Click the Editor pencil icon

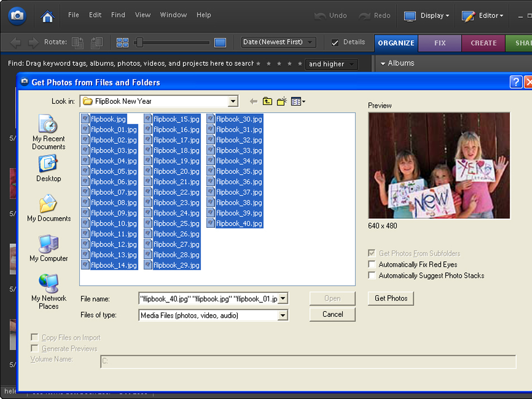[x=468, y=16]
